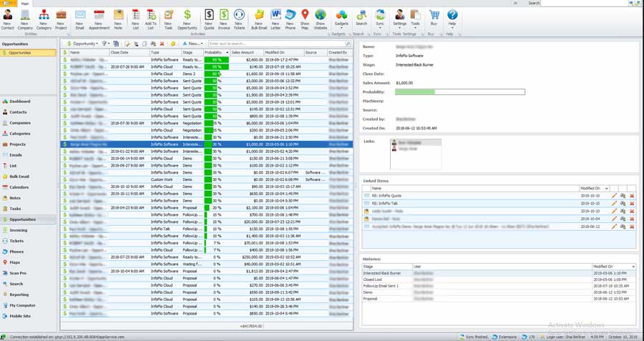
Task: Click the New List icon
Action: click(135, 19)
